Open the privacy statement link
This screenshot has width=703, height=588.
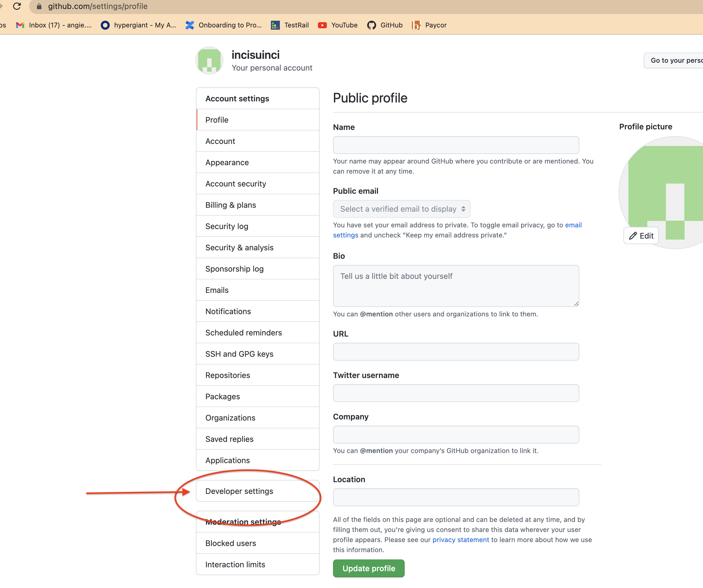(x=461, y=540)
